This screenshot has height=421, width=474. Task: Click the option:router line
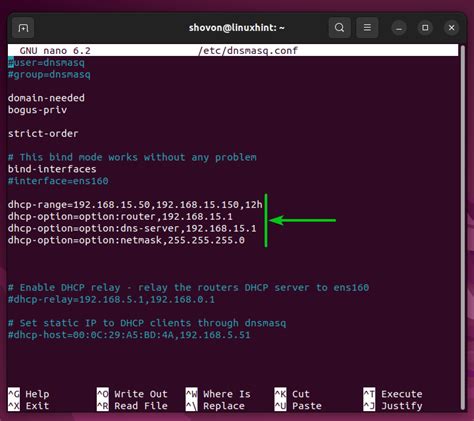[x=120, y=217]
